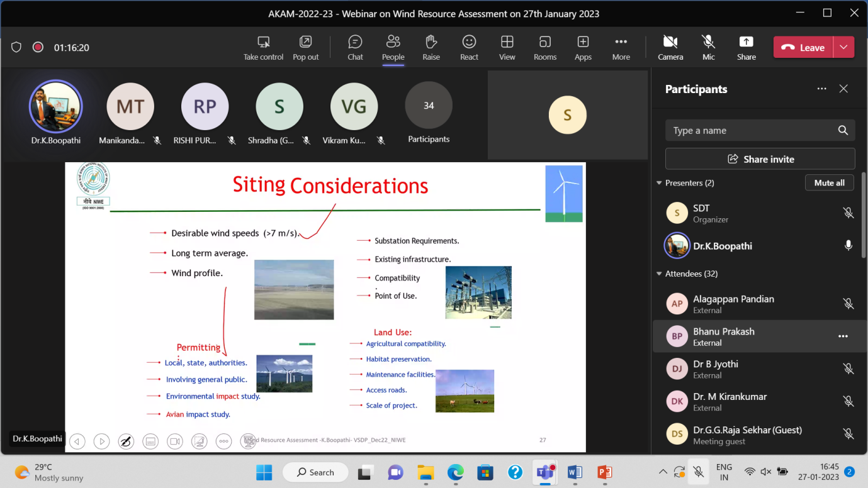Open the Chat panel
This screenshot has height=488, width=868.
point(355,47)
